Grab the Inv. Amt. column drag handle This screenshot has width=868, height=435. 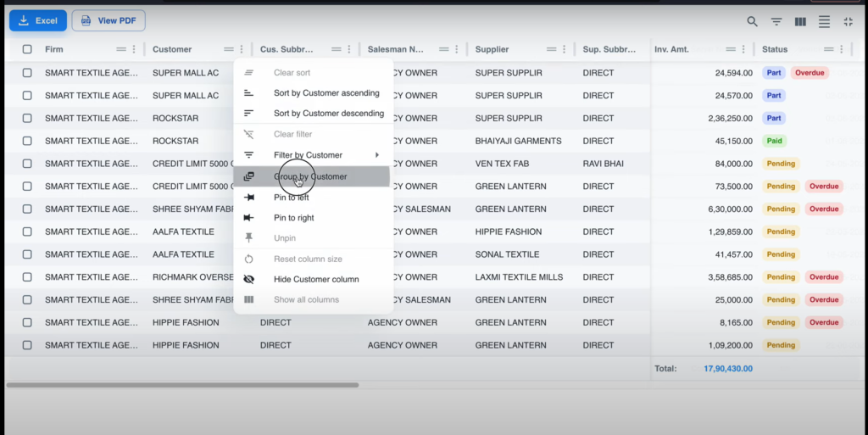point(730,49)
